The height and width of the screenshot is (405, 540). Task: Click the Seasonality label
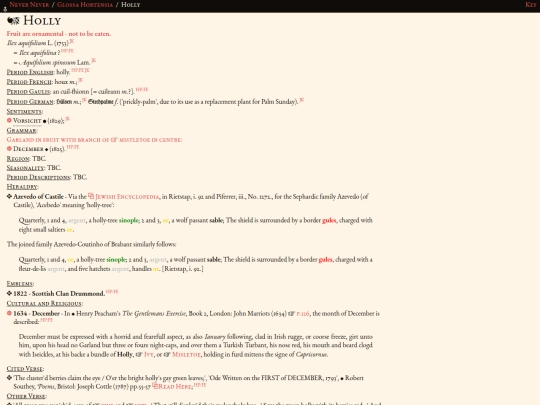[25, 168]
